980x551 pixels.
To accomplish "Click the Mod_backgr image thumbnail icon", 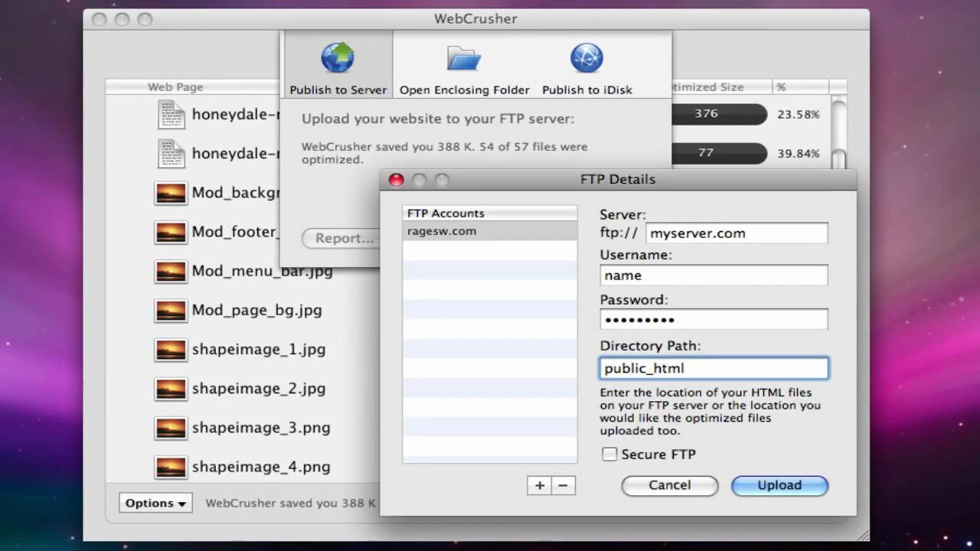I will (171, 193).
